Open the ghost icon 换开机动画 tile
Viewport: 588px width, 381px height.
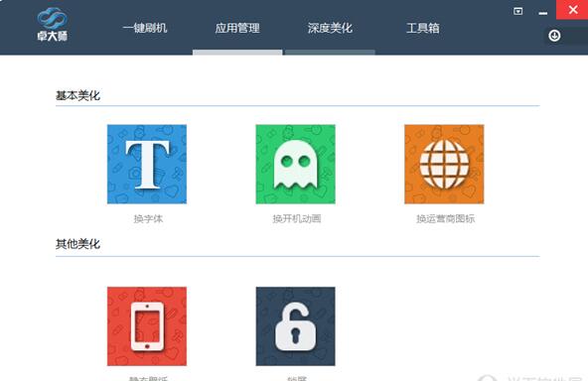[x=296, y=164]
